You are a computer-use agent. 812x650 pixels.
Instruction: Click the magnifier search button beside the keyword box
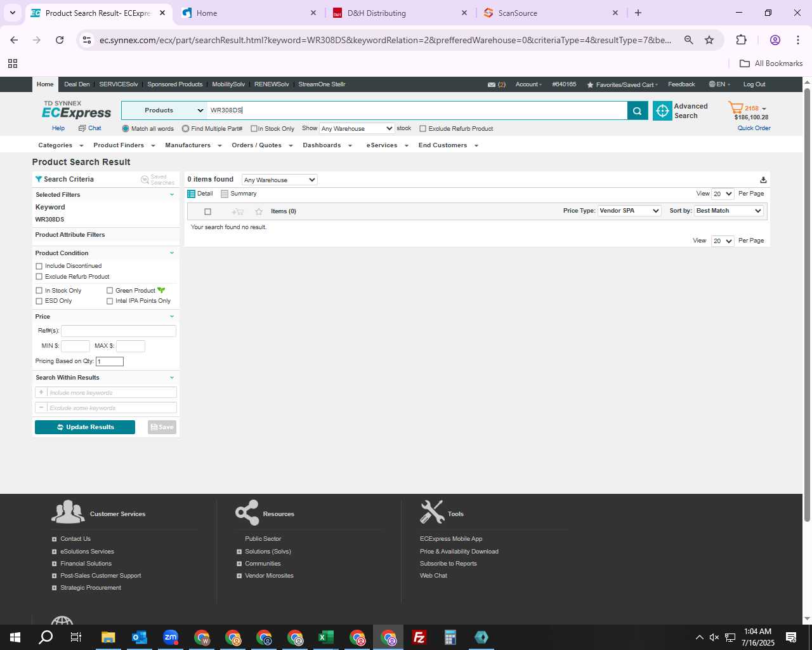tap(638, 110)
